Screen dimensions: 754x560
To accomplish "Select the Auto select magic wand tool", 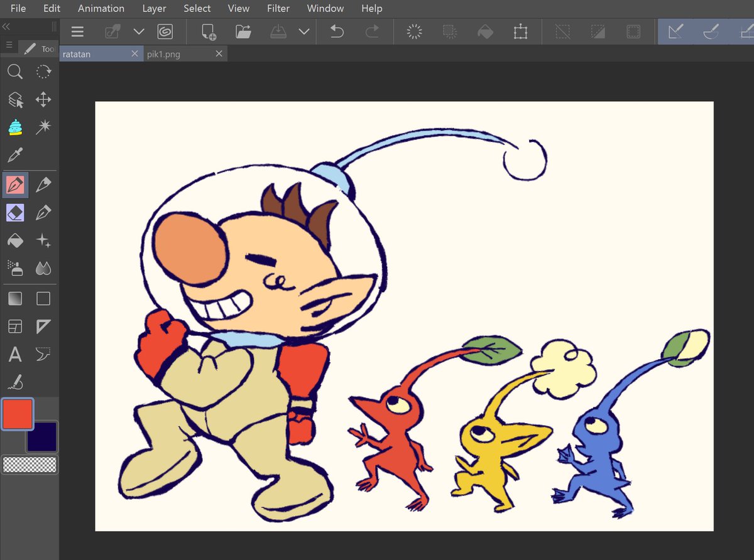I will (43, 127).
